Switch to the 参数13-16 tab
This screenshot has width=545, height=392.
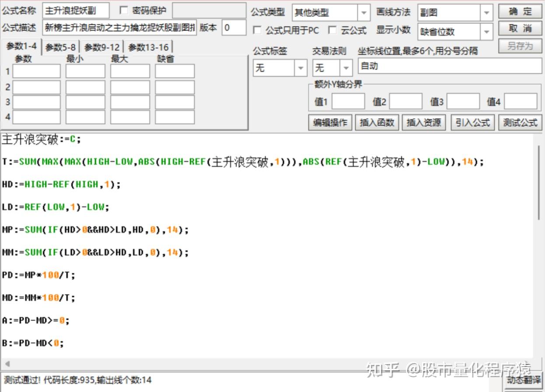[x=148, y=47]
